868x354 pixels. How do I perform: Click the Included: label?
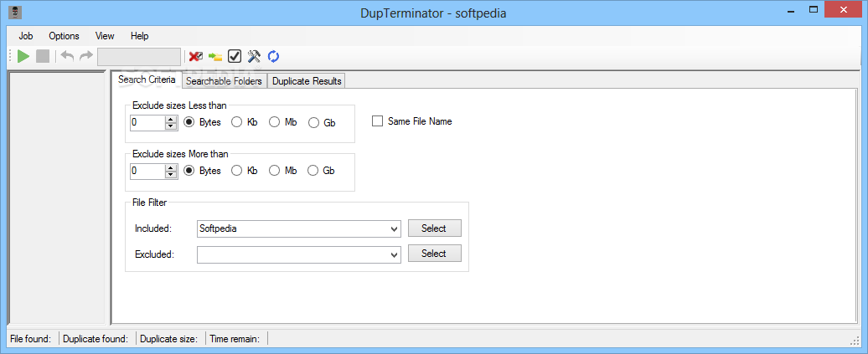pyautogui.click(x=153, y=228)
